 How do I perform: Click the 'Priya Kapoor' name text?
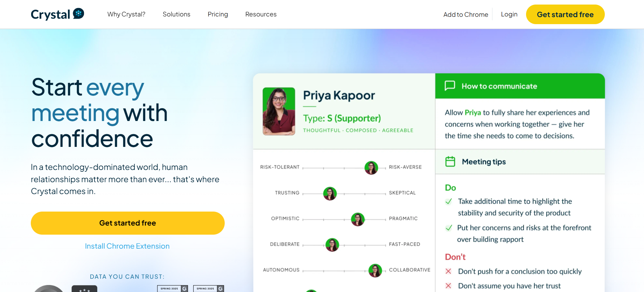pyautogui.click(x=339, y=95)
